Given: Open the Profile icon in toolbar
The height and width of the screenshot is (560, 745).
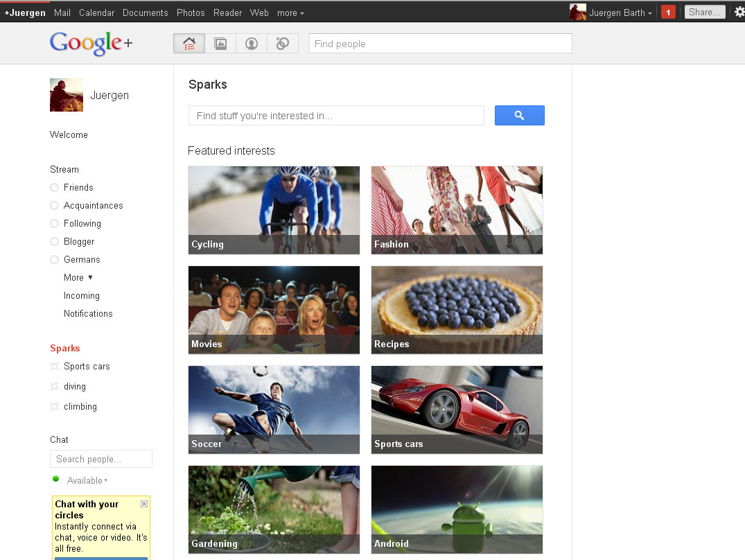Looking at the screenshot, I should click(x=252, y=44).
